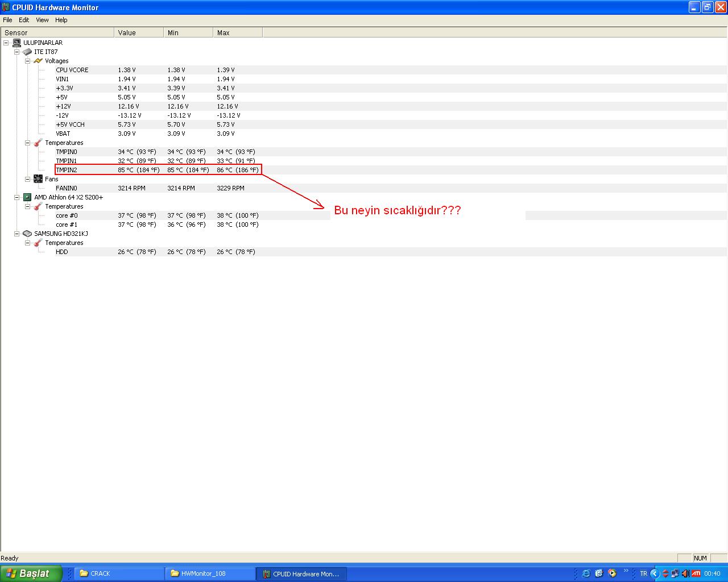The width and height of the screenshot is (728, 582).
Task: Click the Sensor column header
Action: pos(57,32)
